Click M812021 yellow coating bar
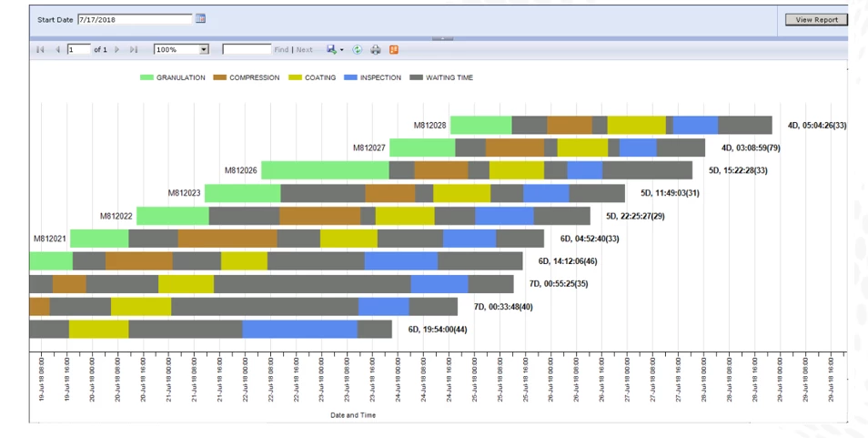This screenshot has width=868, height=438. (348, 239)
